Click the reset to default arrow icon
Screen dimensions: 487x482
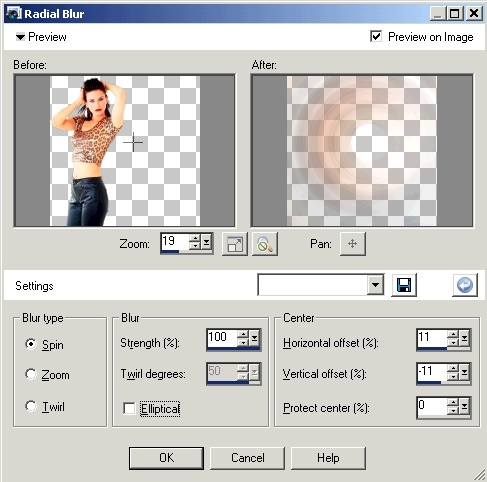click(465, 285)
